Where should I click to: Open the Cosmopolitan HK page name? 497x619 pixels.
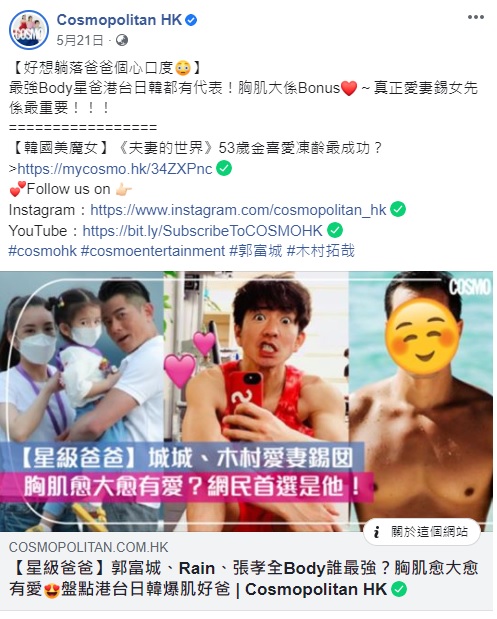[119, 20]
